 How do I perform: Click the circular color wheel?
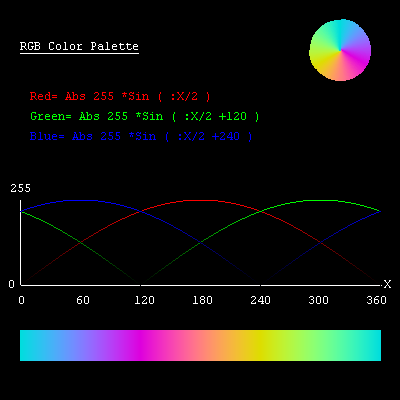coord(340,50)
